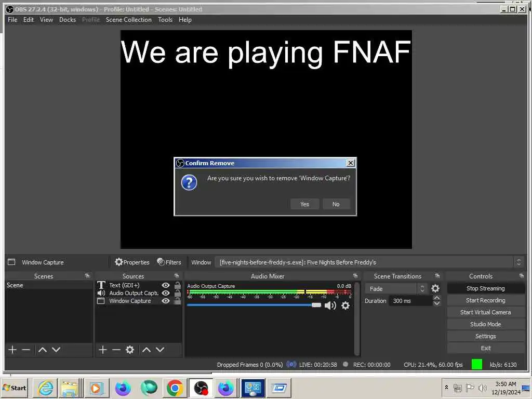The image size is (532, 399).
Task: Open the Windows Start menu
Action: (15, 388)
